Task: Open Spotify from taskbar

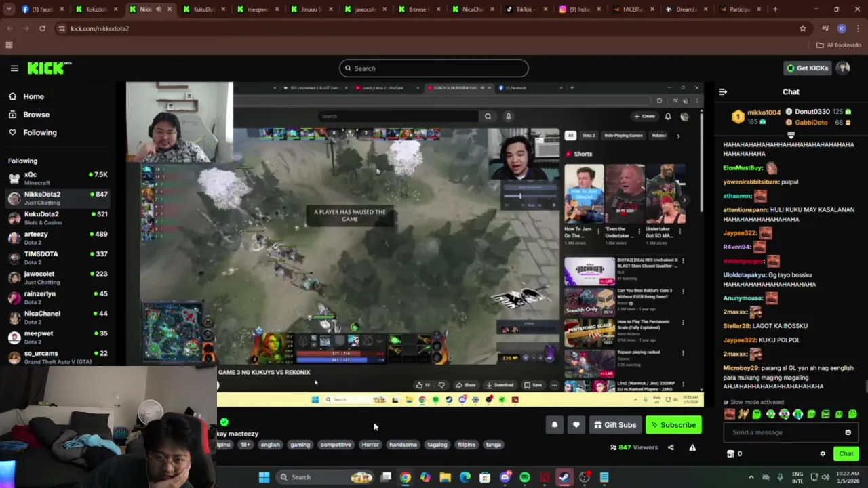Action: (x=525, y=477)
